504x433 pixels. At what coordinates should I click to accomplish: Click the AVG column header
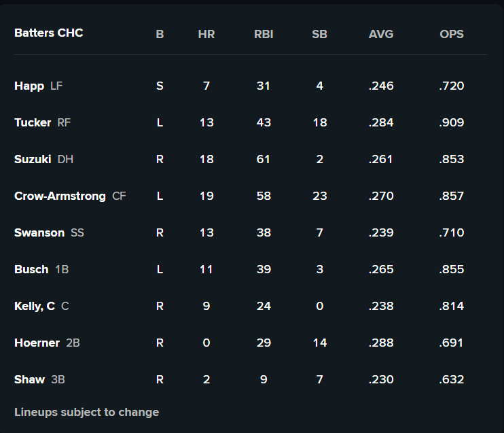coord(381,34)
